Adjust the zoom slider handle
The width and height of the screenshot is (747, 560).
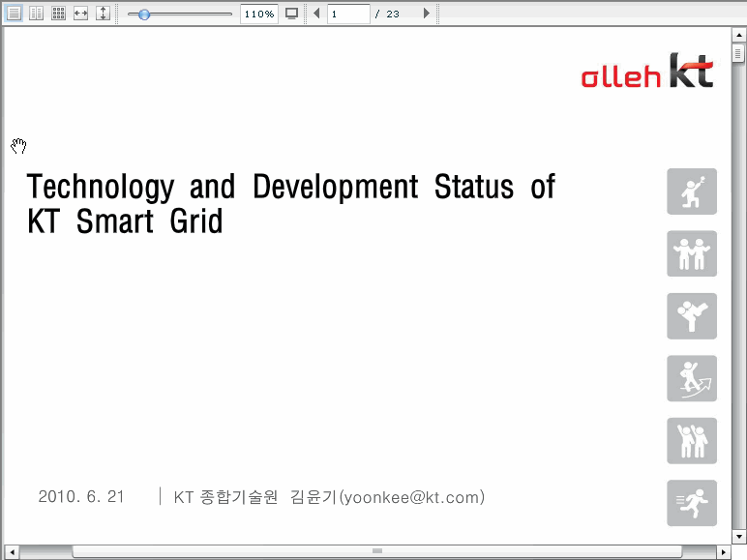point(144,15)
